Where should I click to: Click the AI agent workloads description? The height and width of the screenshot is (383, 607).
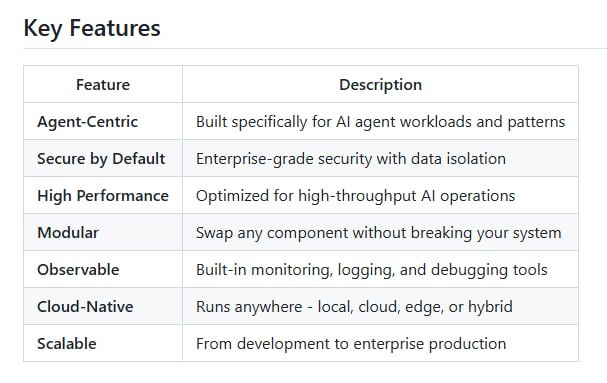[x=381, y=122]
